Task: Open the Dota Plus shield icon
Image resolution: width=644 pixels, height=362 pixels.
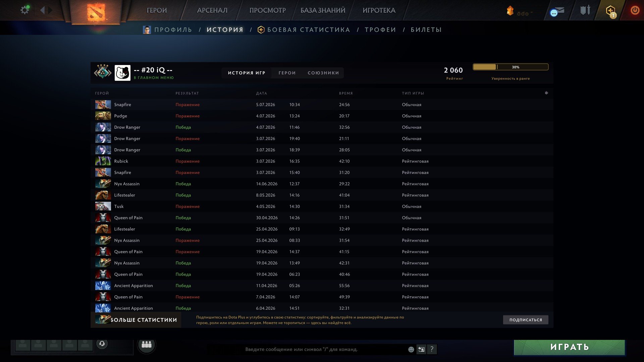Action: pyautogui.click(x=610, y=11)
